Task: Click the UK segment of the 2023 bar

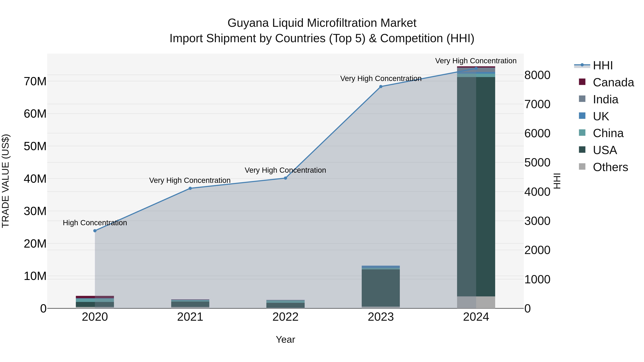Action: pos(381,267)
